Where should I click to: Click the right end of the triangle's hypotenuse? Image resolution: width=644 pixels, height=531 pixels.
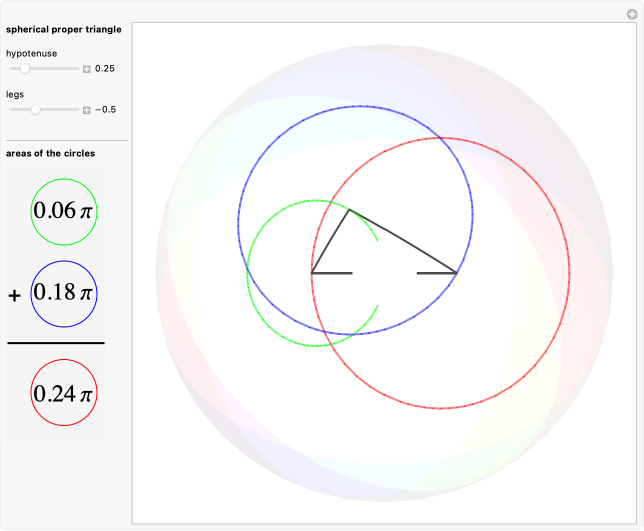[x=457, y=272]
